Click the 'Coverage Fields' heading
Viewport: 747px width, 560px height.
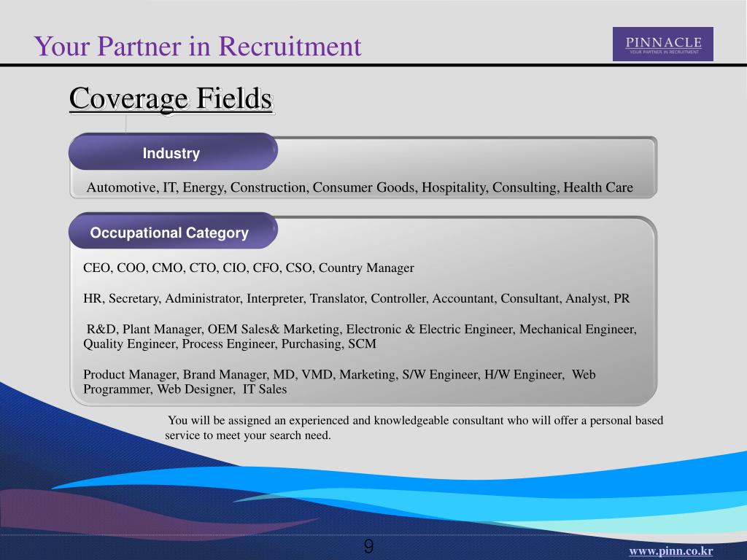171,99
